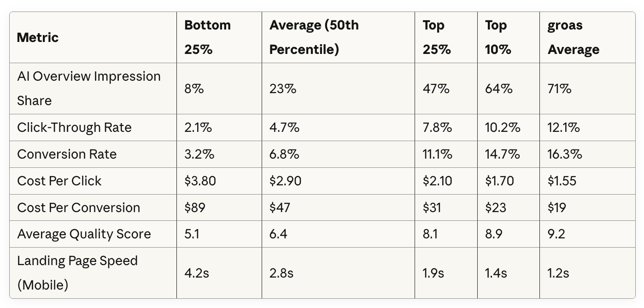
Task: Click the Cost Per Conversion row label
Action: [x=78, y=207]
